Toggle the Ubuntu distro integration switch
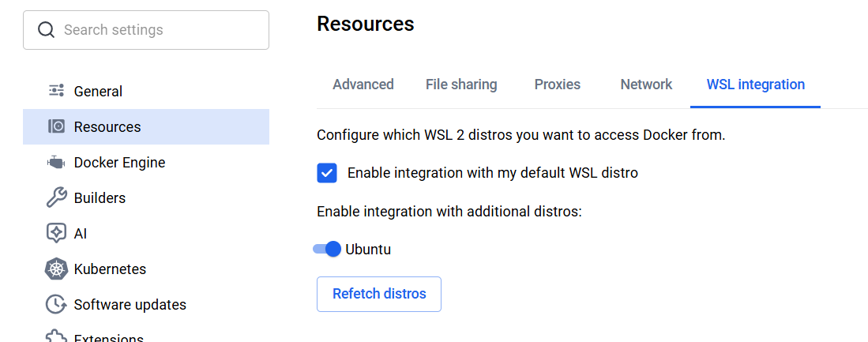Image resolution: width=868 pixels, height=342 pixels. pos(327,250)
